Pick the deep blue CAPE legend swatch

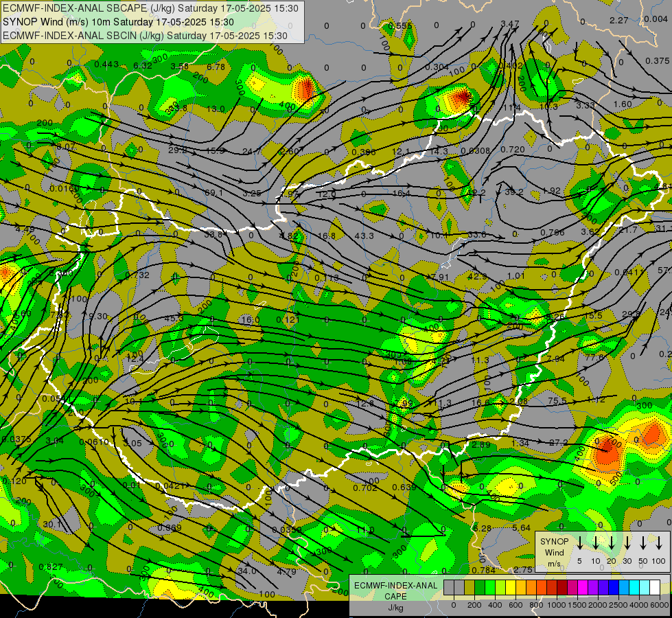click(x=613, y=588)
